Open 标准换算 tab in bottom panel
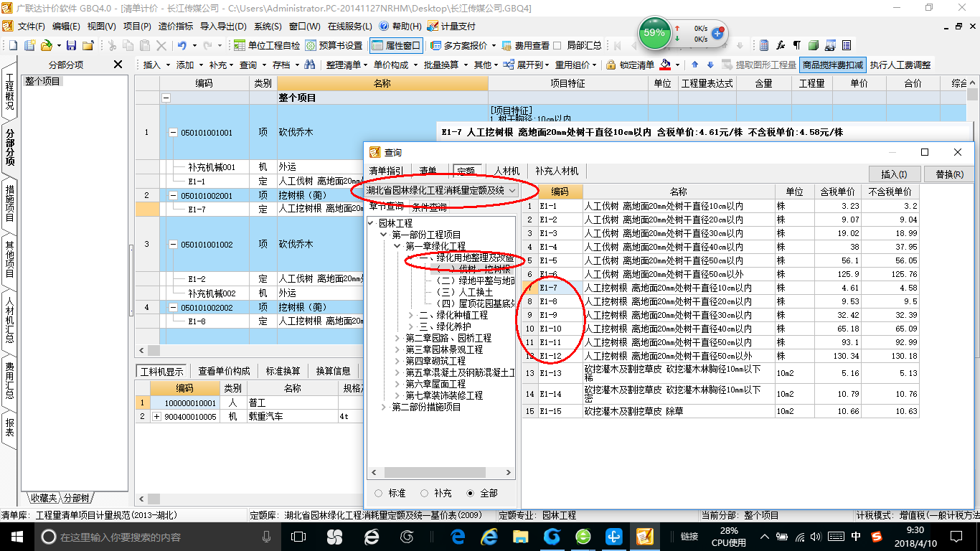The height and width of the screenshot is (551, 980). pyautogui.click(x=283, y=371)
